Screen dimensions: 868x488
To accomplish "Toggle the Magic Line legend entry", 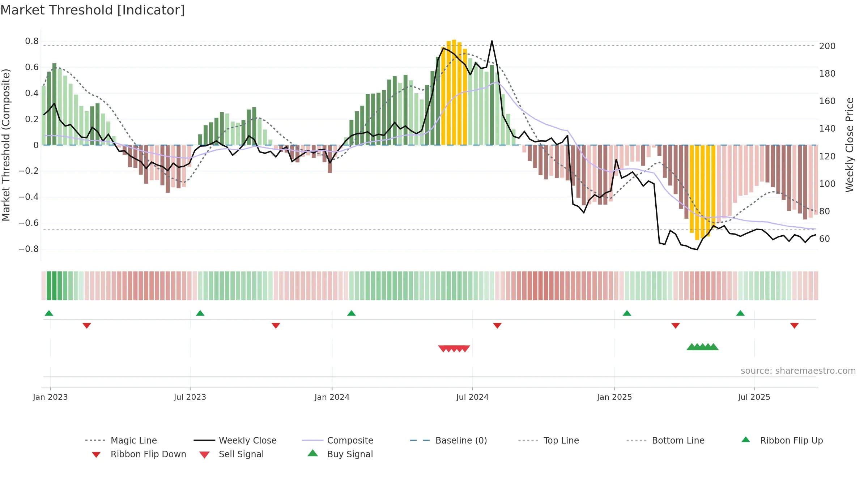I will click(x=121, y=440).
